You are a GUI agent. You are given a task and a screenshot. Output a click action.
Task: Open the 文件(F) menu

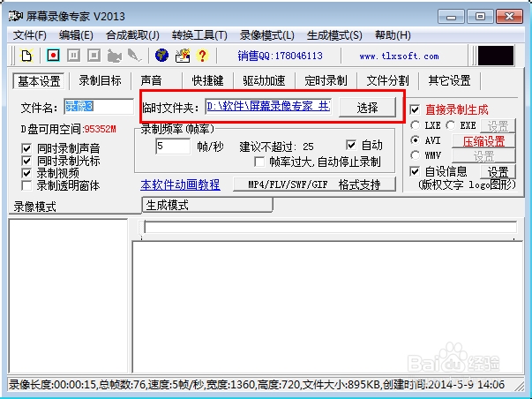[30, 35]
